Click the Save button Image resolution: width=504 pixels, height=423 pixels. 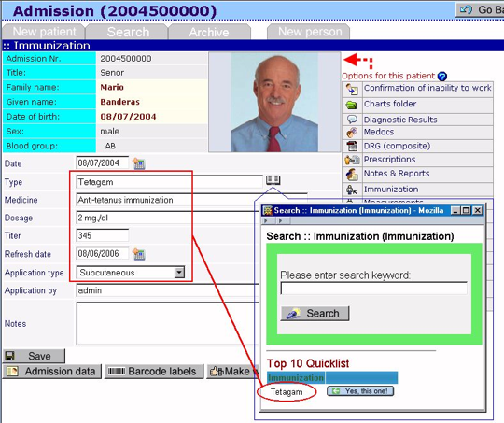(35, 356)
